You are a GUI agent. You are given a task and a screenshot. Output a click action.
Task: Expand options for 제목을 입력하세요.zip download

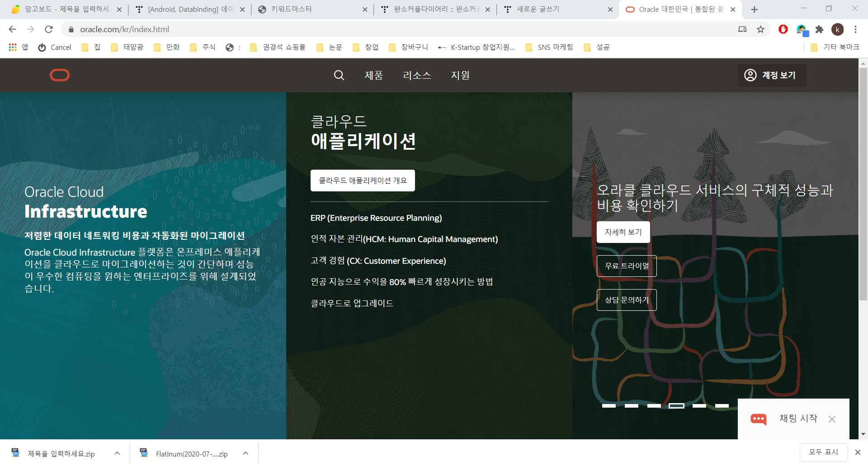[x=117, y=453]
